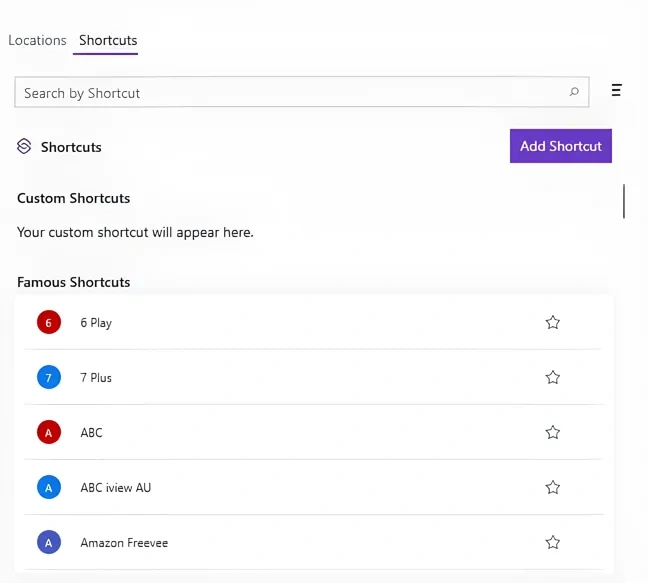Star the 7 Plus shortcut

553,377
